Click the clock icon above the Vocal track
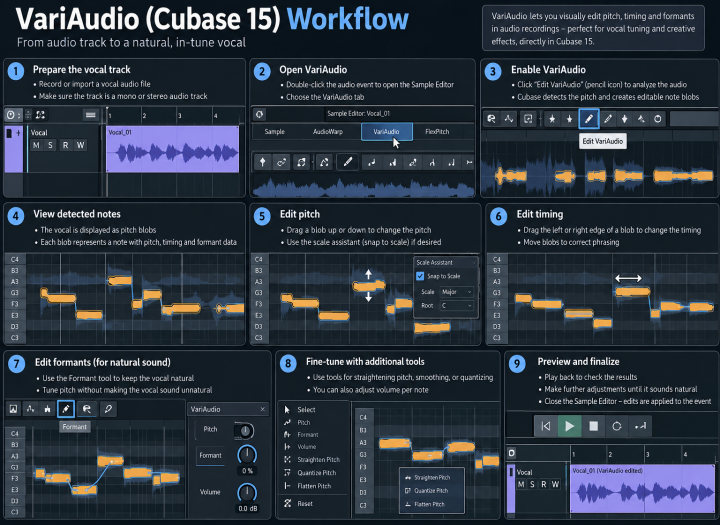 11,115
